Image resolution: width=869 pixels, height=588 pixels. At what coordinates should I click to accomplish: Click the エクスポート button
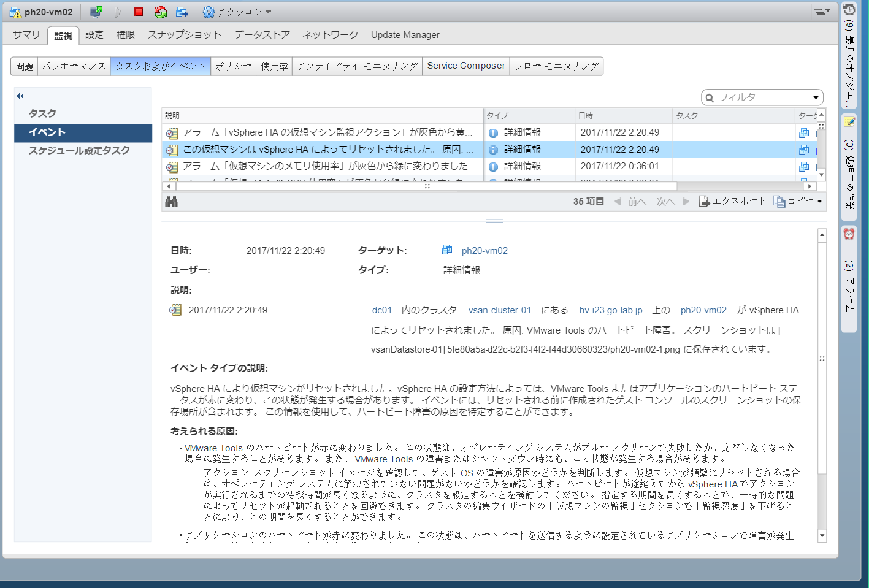coord(732,202)
